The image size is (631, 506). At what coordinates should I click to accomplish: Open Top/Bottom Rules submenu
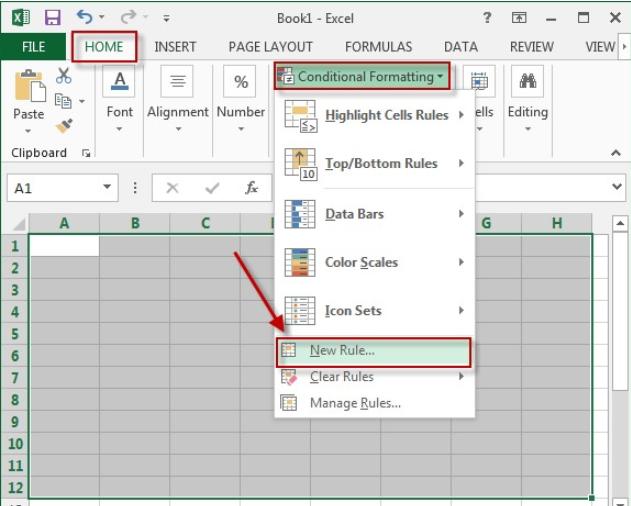[374, 163]
